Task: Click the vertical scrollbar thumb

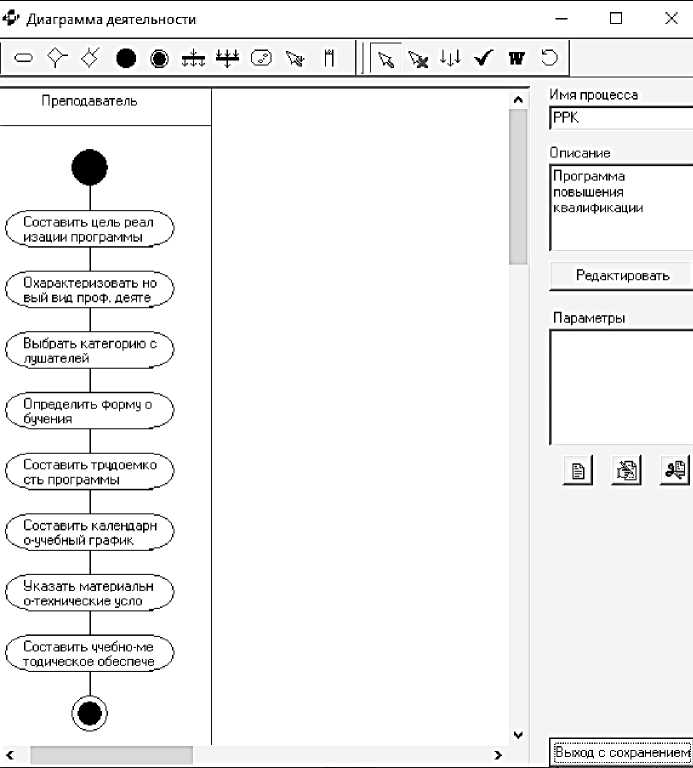Action: tap(518, 187)
